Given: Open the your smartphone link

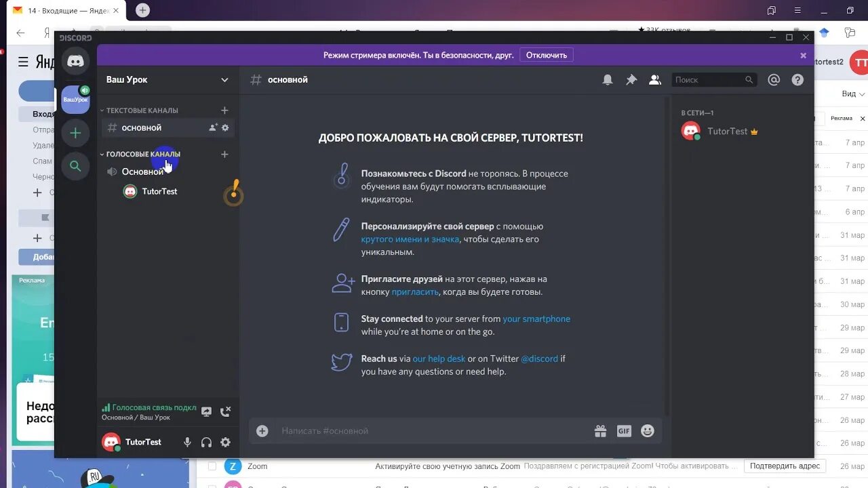Looking at the screenshot, I should tap(536, 319).
